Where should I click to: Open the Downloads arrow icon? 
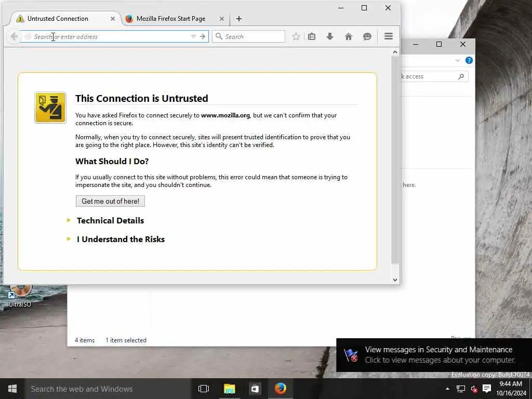(329, 36)
